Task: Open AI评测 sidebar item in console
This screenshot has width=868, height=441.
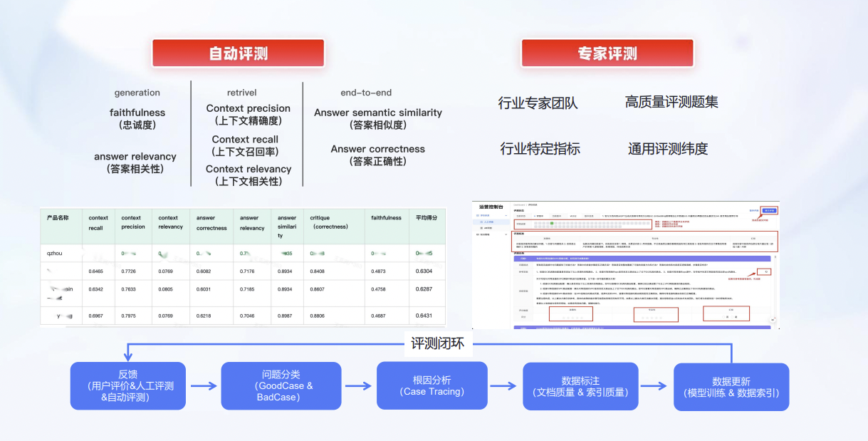Action: tap(491, 228)
